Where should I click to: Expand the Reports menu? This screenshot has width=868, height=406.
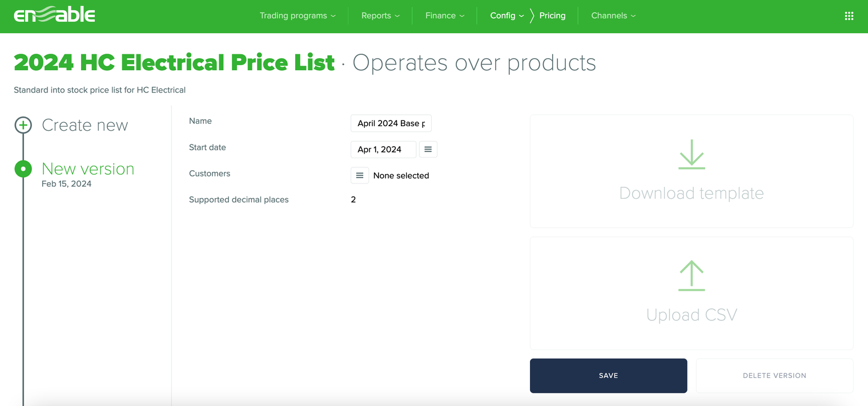tap(380, 16)
